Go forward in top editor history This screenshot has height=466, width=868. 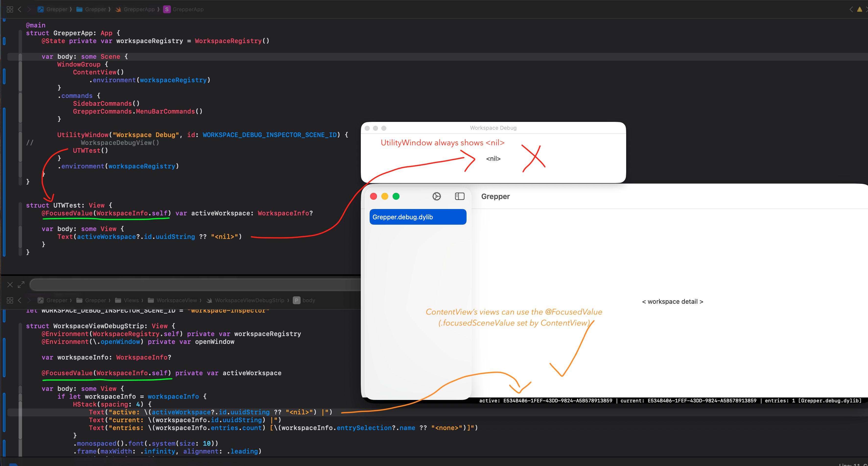tap(29, 10)
